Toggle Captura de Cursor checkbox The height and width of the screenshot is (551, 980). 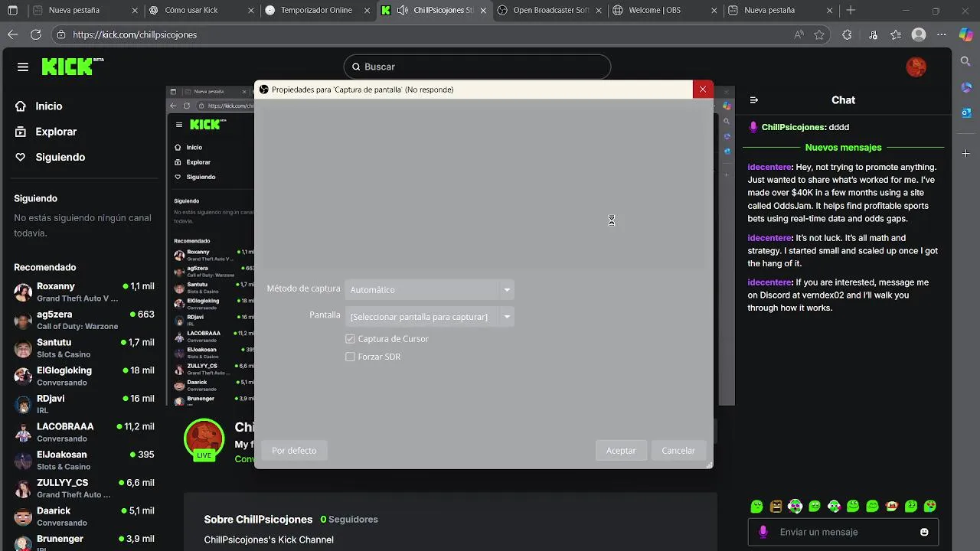coord(350,339)
